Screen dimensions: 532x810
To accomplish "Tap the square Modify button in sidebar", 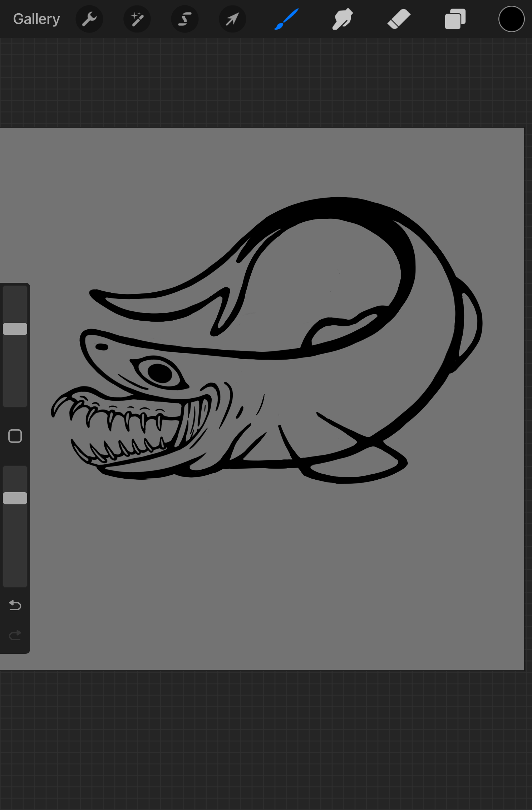I will [x=15, y=436].
